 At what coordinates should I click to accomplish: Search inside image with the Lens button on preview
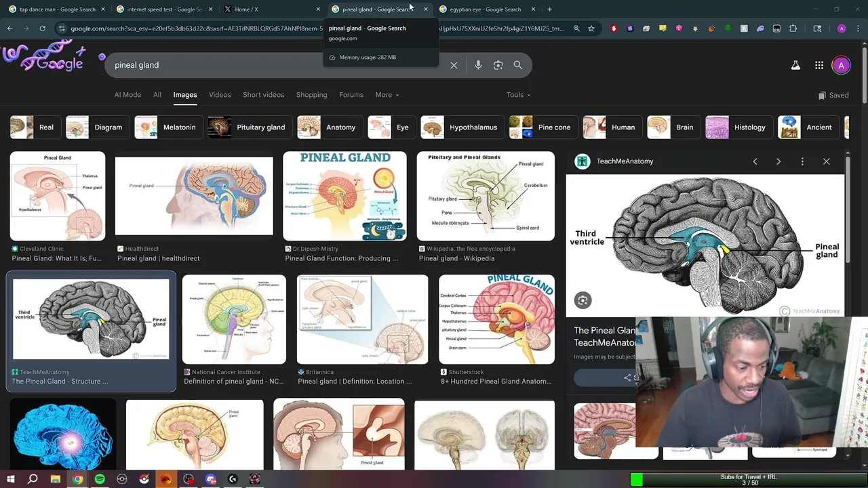tap(583, 300)
